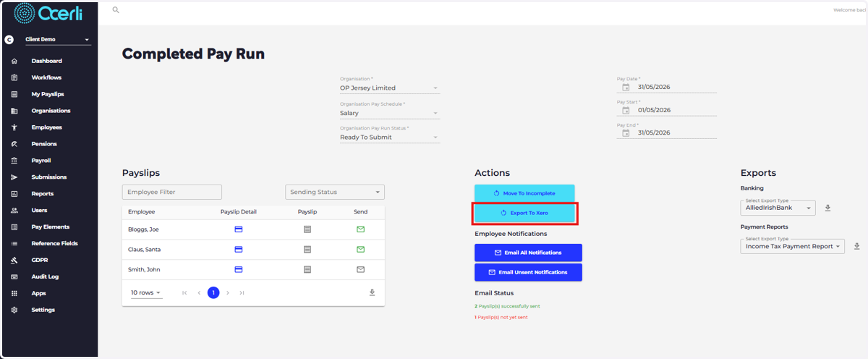The width and height of the screenshot is (868, 359).
Task: Click the Send column header
Action: click(x=360, y=212)
